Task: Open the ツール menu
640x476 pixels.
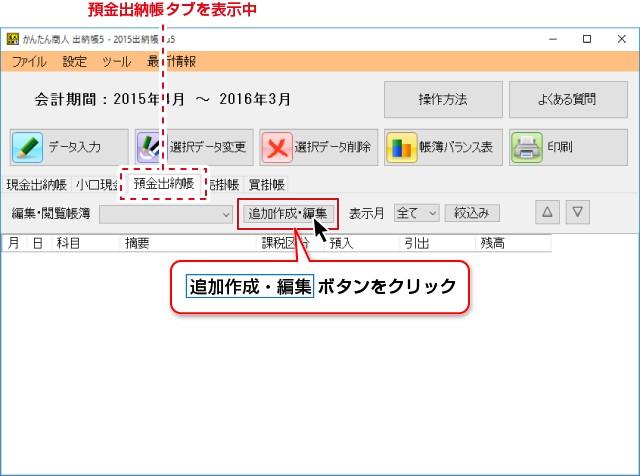Action: pyautogui.click(x=116, y=61)
